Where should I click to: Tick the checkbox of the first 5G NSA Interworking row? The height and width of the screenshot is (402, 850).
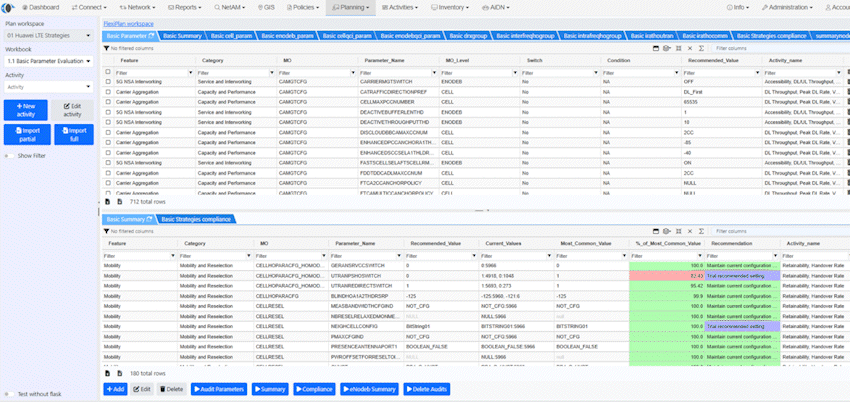click(109, 82)
